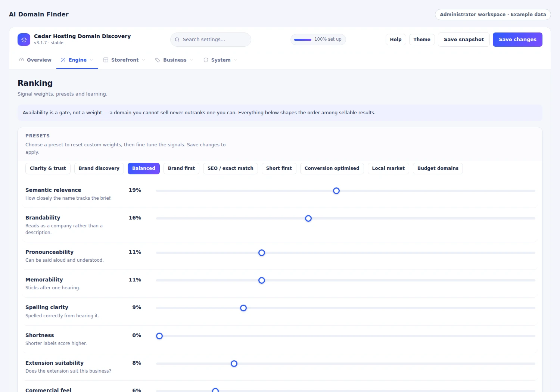Viewport: 560px width, 392px height.
Task: Select the Brand discovery preset
Action: [x=99, y=168]
